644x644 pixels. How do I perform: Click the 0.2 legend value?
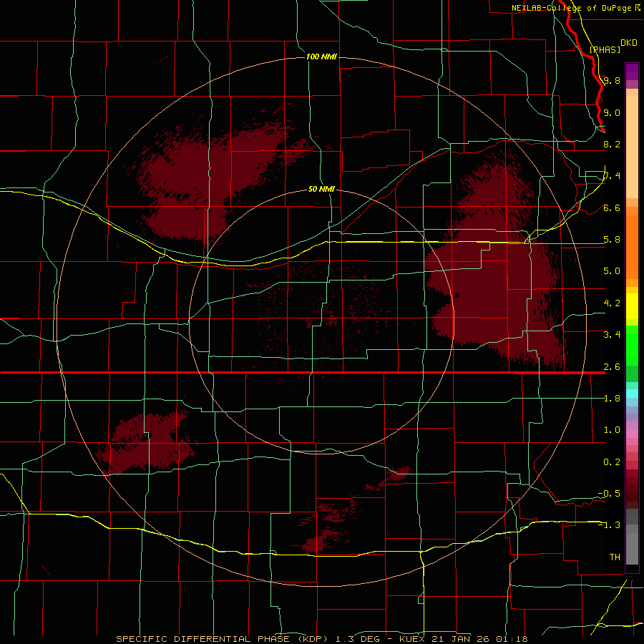(612, 462)
